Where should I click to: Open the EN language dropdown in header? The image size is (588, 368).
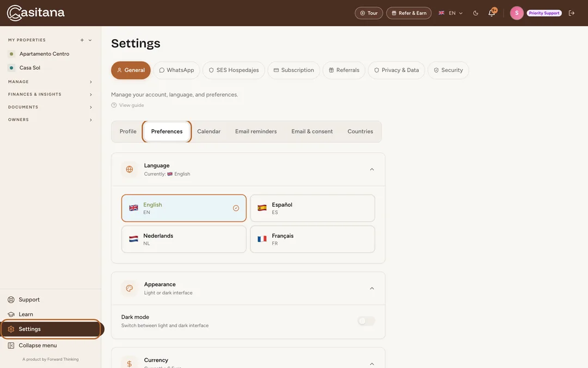click(451, 13)
